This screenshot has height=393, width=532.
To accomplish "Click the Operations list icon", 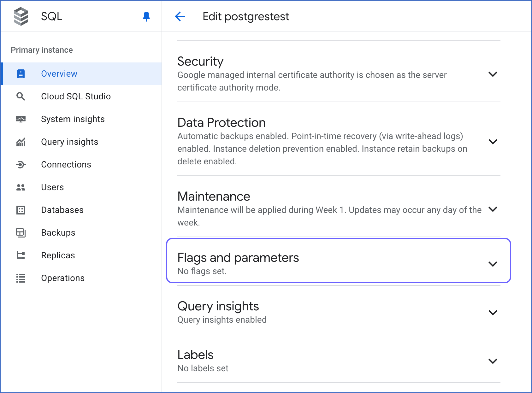I will [x=21, y=278].
